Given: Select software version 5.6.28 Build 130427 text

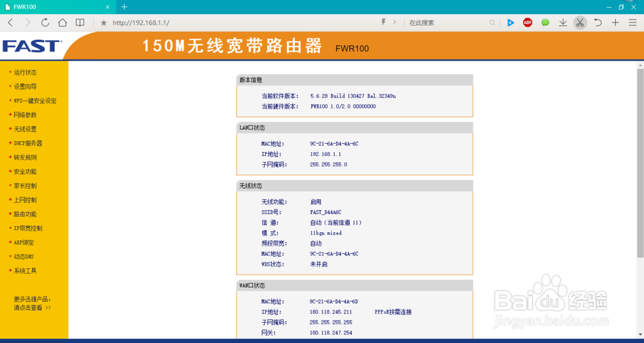Looking at the screenshot, I should [353, 96].
